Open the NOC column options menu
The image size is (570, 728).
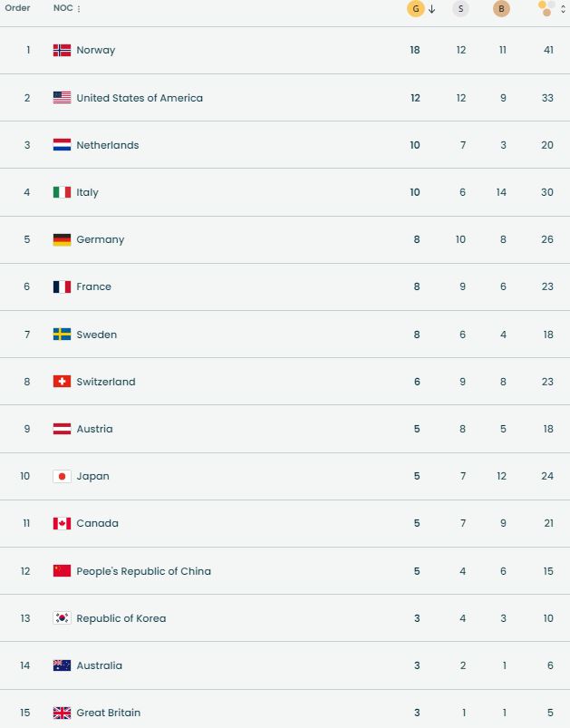[79, 9]
